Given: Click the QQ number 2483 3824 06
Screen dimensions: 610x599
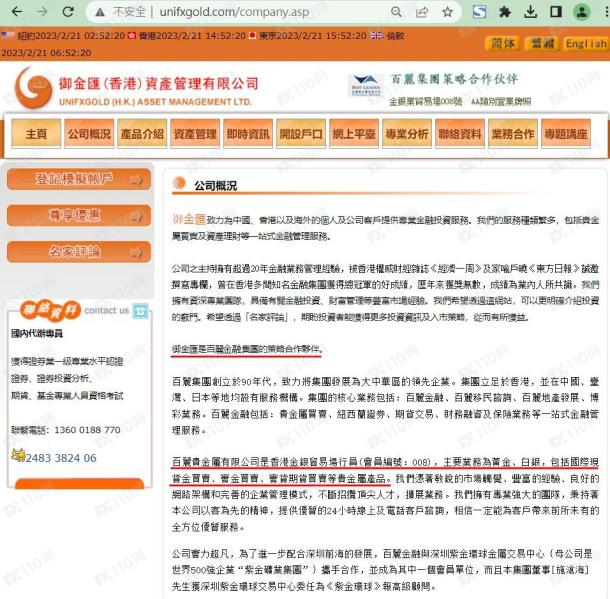Looking at the screenshot, I should click(x=61, y=458).
